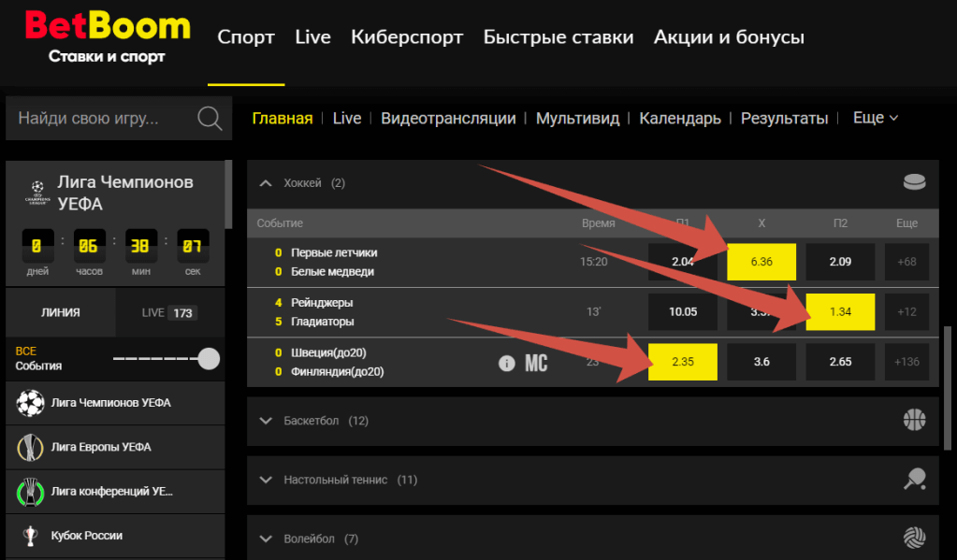This screenshot has width=957, height=560.
Task: Click the hockey puck icon
Action: coord(914,183)
